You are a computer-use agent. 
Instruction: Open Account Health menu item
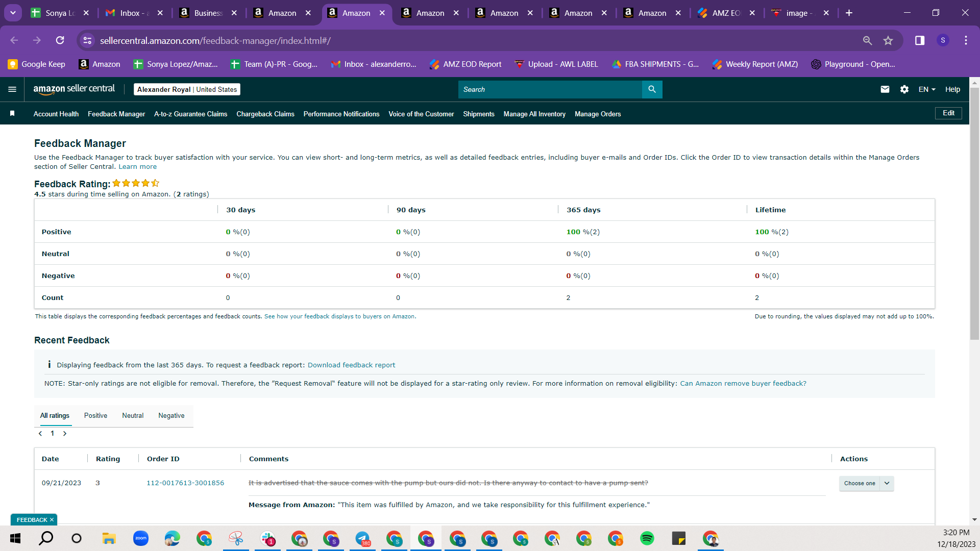point(56,114)
